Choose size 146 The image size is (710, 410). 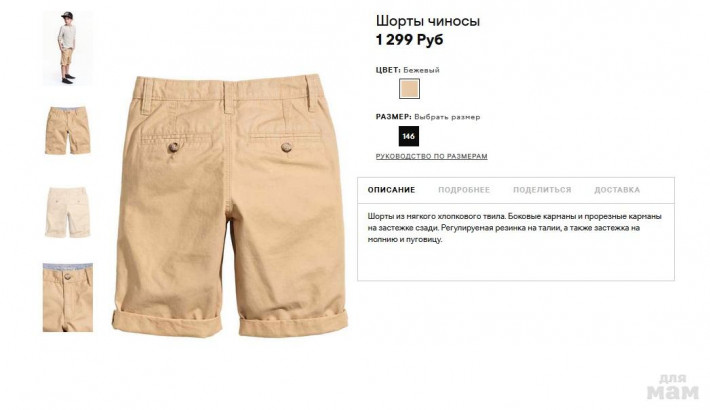409,136
